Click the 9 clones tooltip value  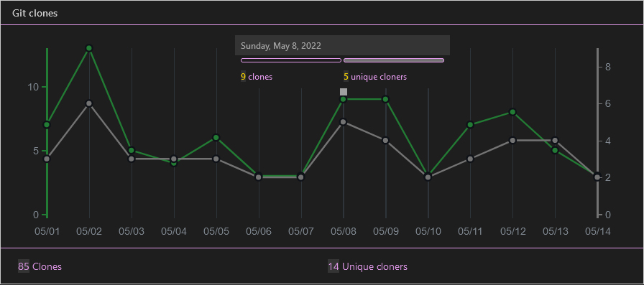[257, 77]
